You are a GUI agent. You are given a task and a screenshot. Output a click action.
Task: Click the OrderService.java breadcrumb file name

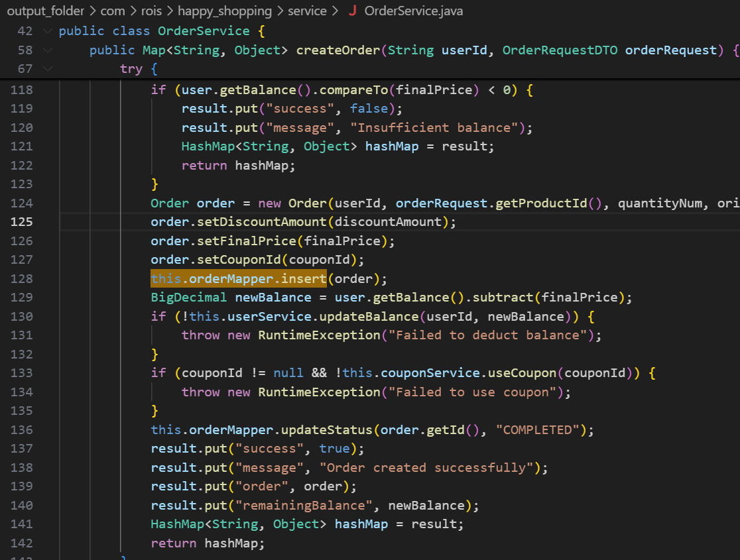click(414, 11)
